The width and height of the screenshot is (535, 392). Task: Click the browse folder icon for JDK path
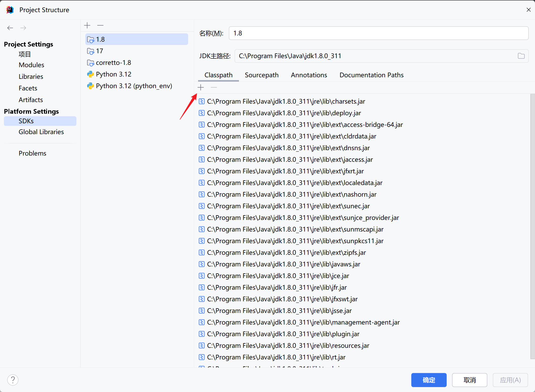pos(521,56)
